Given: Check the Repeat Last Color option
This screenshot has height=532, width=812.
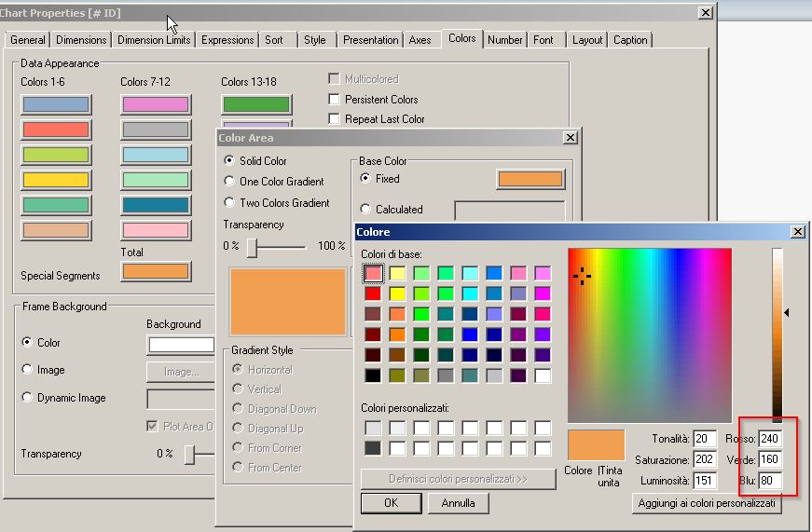Looking at the screenshot, I should pos(335,119).
